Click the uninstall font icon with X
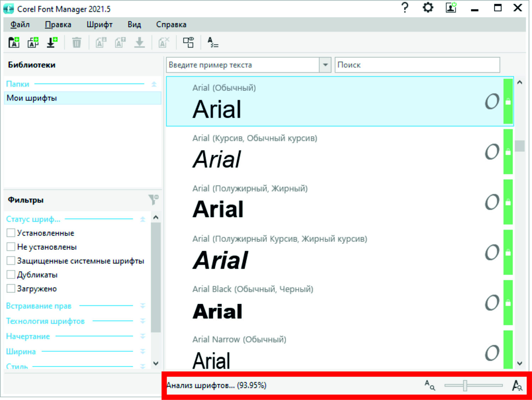 164,43
